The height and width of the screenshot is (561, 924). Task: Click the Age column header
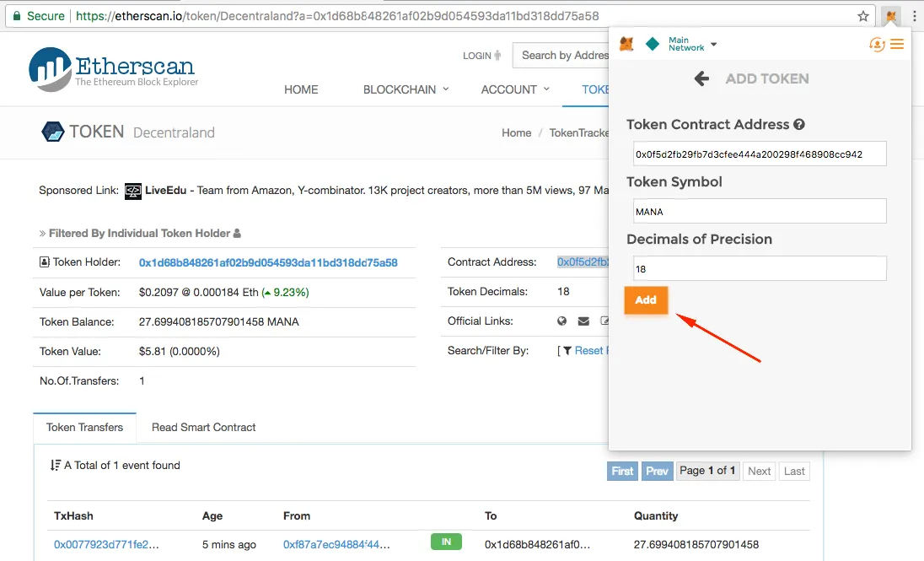[x=212, y=515]
